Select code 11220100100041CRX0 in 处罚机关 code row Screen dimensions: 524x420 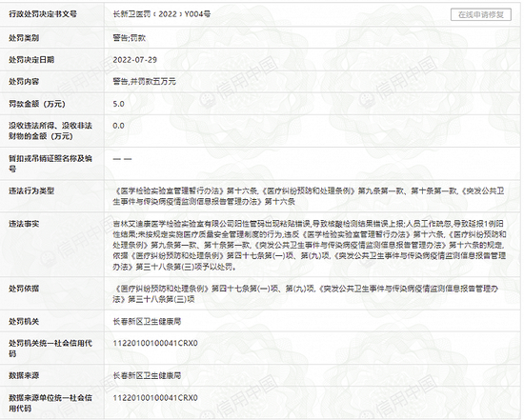pos(155,343)
